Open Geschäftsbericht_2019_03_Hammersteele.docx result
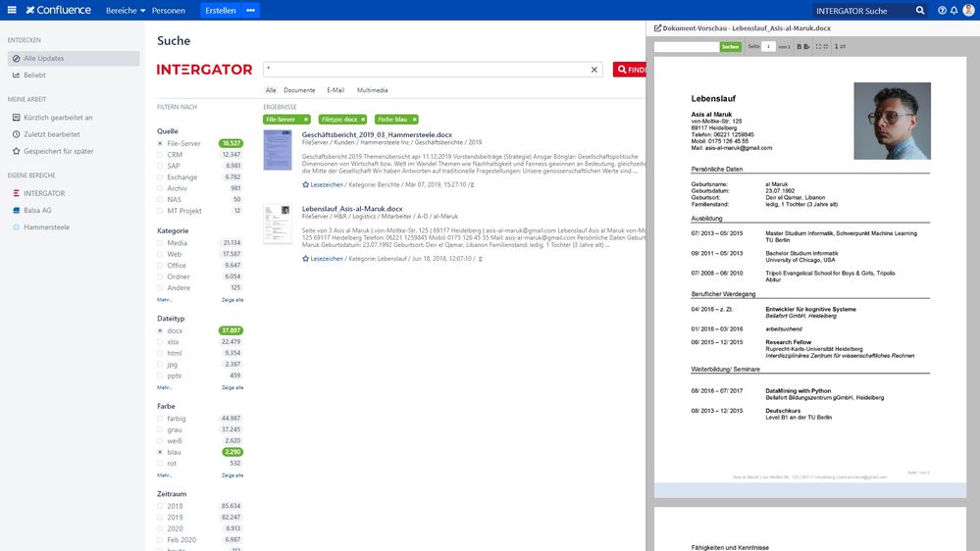Image resolution: width=980 pixels, height=551 pixels. point(377,134)
